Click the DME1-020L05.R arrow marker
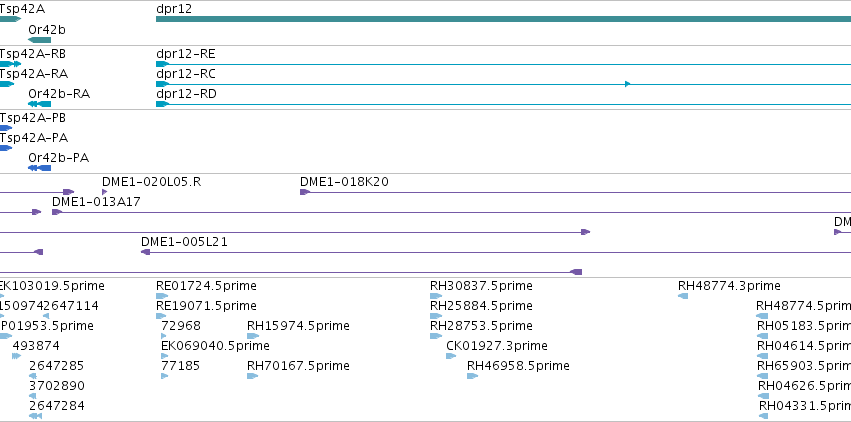The width and height of the screenshot is (851, 422). [x=104, y=192]
